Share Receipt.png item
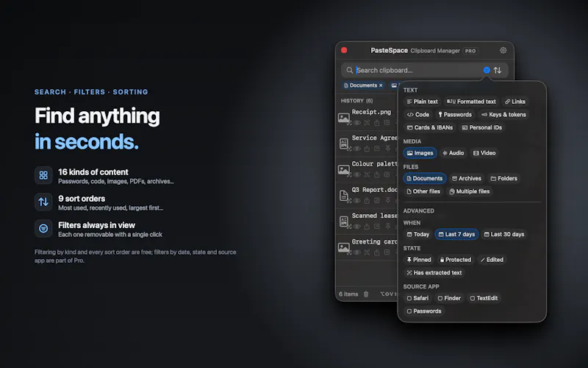Image resolution: width=588 pixels, height=368 pixels. 376,123
